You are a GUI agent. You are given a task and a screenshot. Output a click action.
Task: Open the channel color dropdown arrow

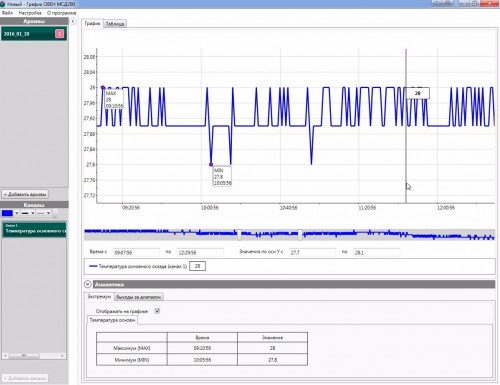pyautogui.click(x=17, y=213)
